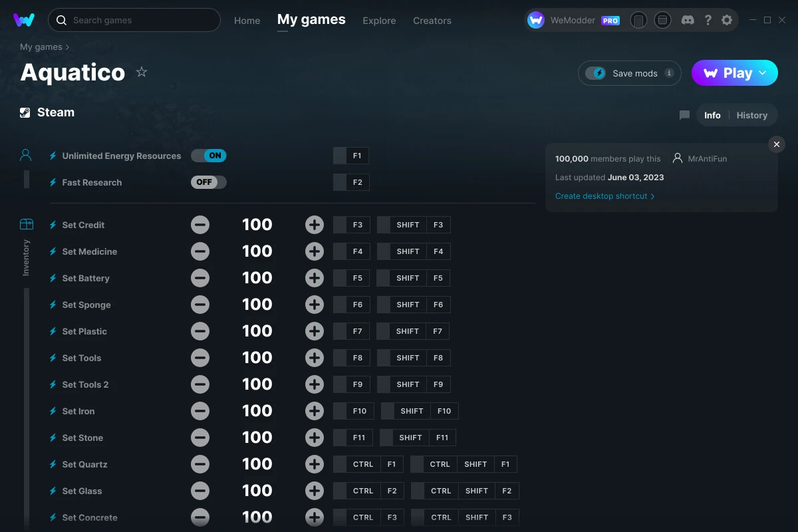Click the chat bubble comments icon
798x532 pixels.
pyautogui.click(x=684, y=115)
